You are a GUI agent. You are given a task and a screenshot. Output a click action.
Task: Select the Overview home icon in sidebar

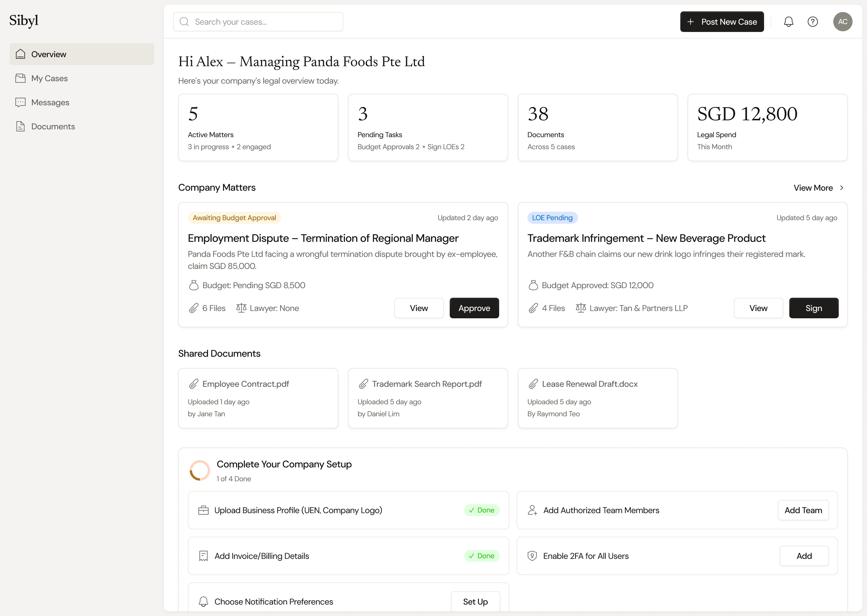[21, 54]
